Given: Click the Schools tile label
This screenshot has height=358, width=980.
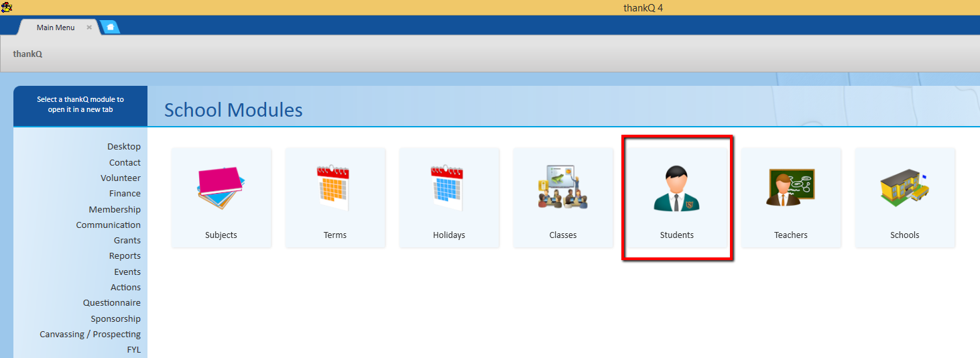Looking at the screenshot, I should [905, 235].
